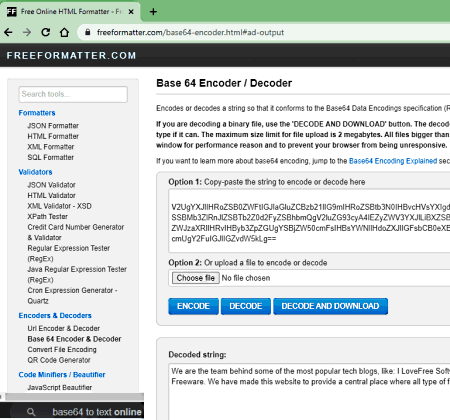Screen dimensions: 450x420
Task: Click DECODE AND DOWNLOAD button
Action: (x=330, y=306)
